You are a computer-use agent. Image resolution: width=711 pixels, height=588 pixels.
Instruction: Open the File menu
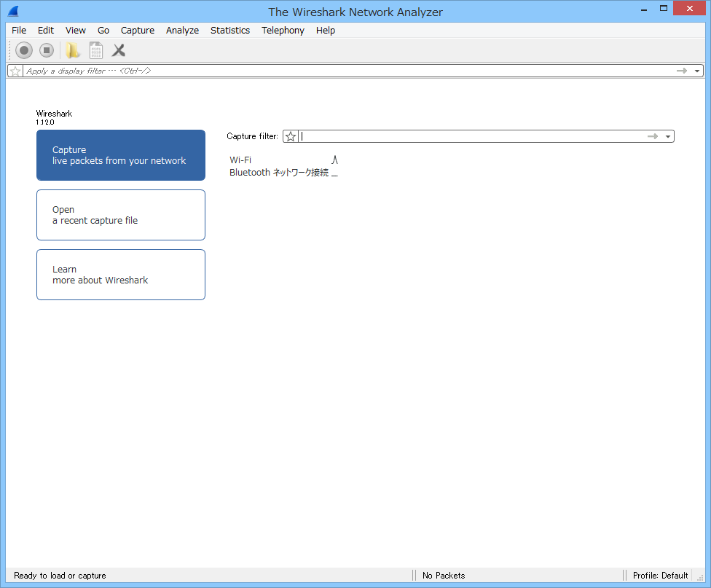pyautogui.click(x=18, y=30)
